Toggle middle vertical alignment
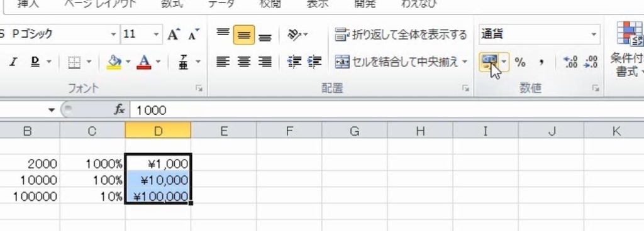 244,35
